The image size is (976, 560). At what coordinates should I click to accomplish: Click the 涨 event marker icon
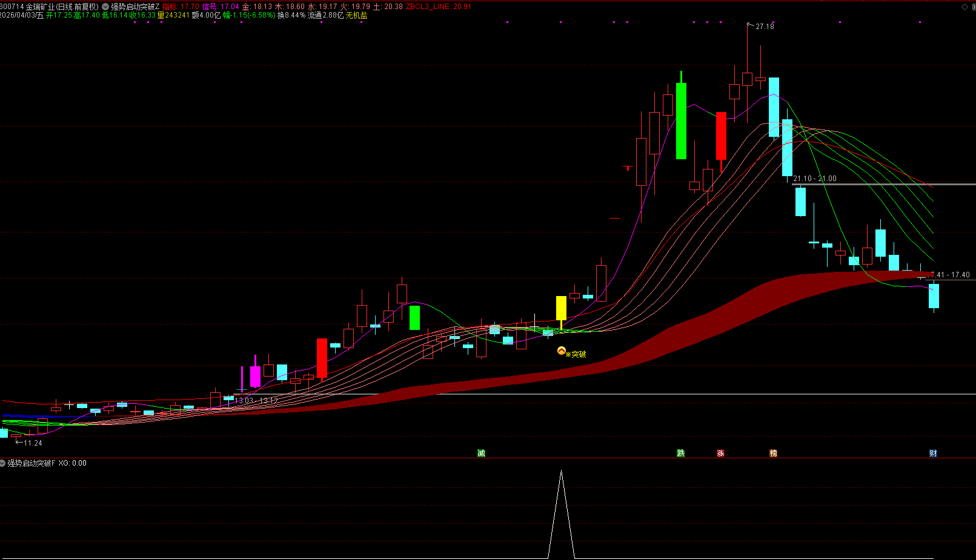point(720,453)
